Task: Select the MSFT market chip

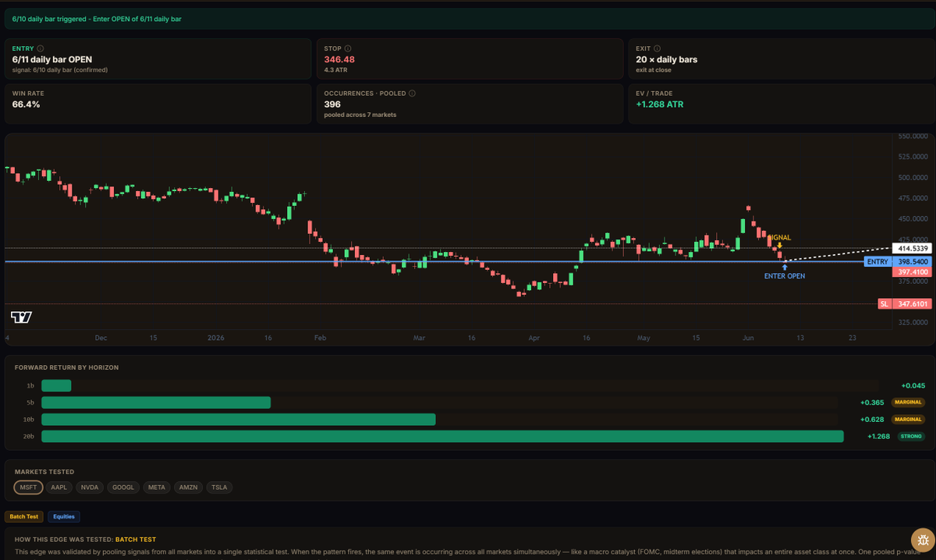Action: [x=29, y=487]
